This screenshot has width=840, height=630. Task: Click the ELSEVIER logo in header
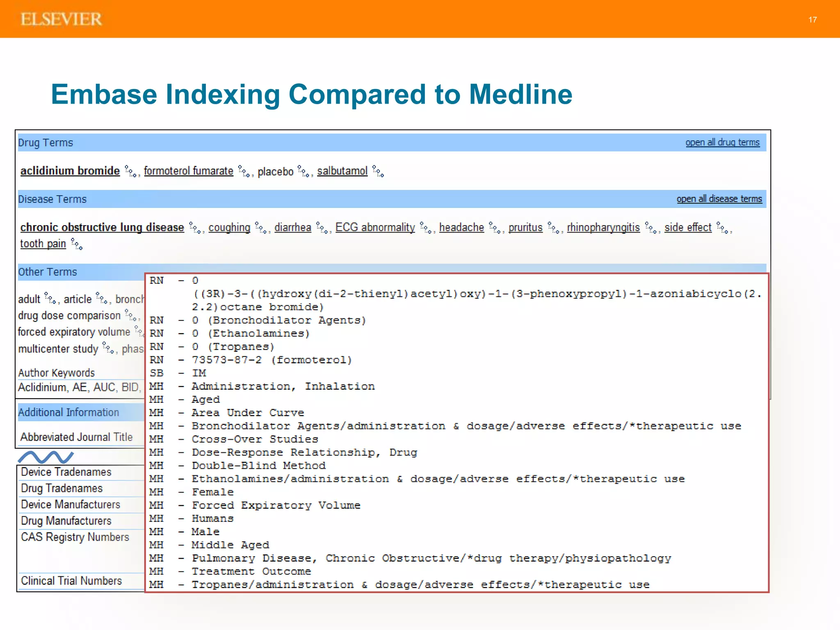(x=61, y=19)
